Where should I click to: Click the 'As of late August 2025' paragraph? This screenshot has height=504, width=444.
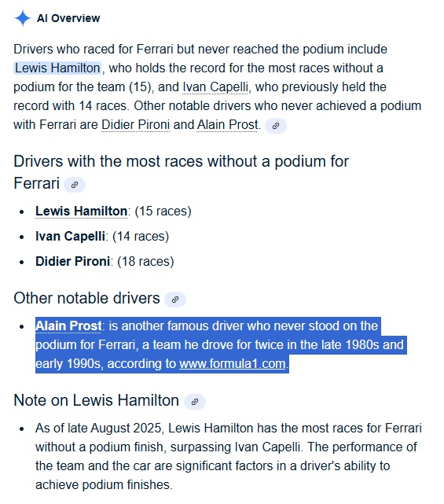point(229,456)
